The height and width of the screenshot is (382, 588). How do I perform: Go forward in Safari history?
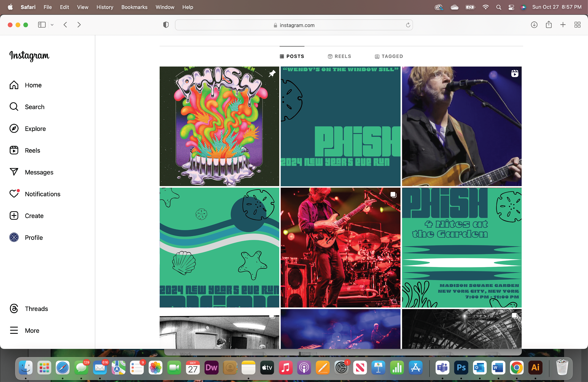point(79,25)
